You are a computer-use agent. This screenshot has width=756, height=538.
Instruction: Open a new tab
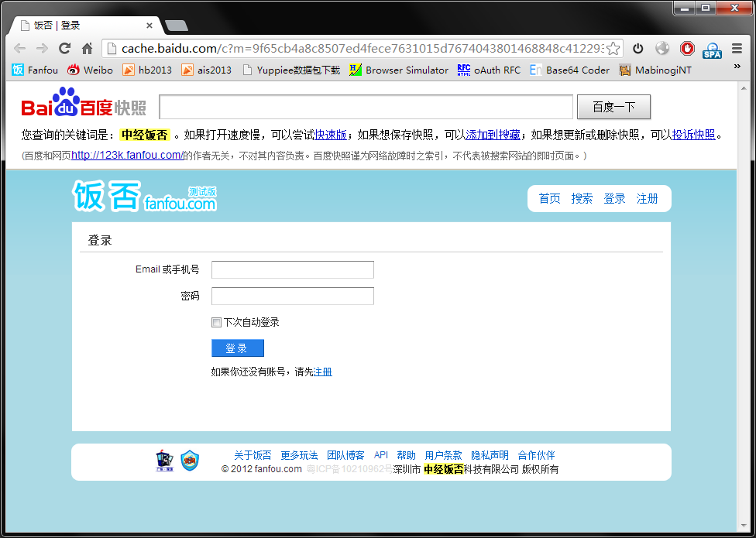tap(176, 26)
